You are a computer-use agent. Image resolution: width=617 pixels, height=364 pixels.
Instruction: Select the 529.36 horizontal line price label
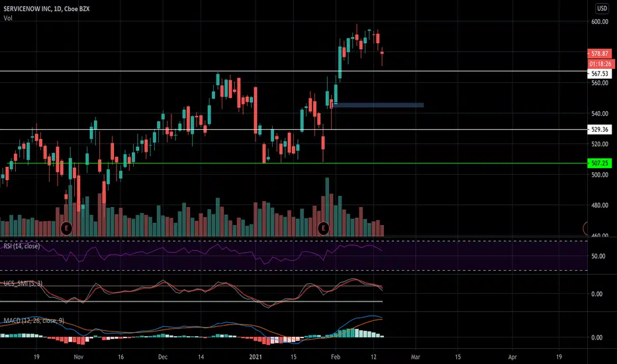click(x=600, y=130)
